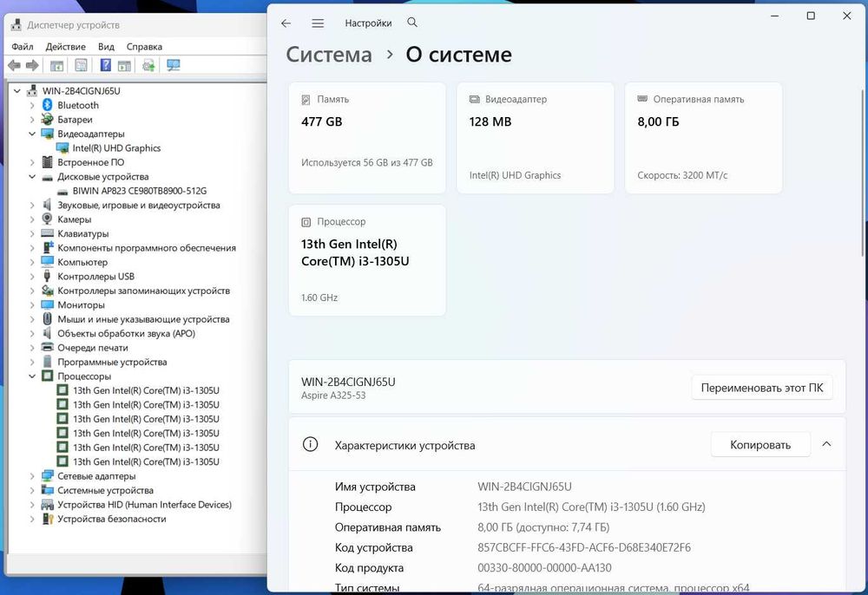Click the Клавиатуры keyboard icon
This screenshot has height=595, width=868.
pos(48,233)
